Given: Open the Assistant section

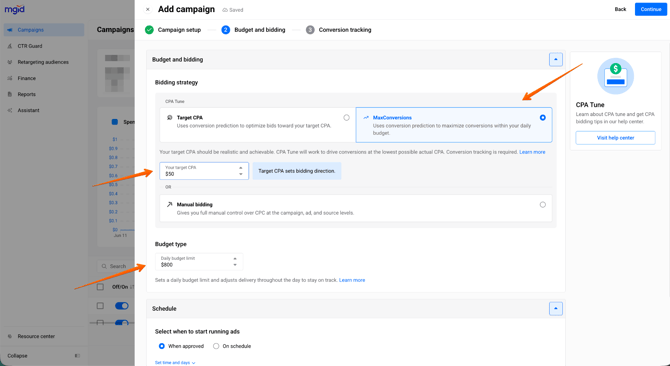Looking at the screenshot, I should tap(28, 110).
